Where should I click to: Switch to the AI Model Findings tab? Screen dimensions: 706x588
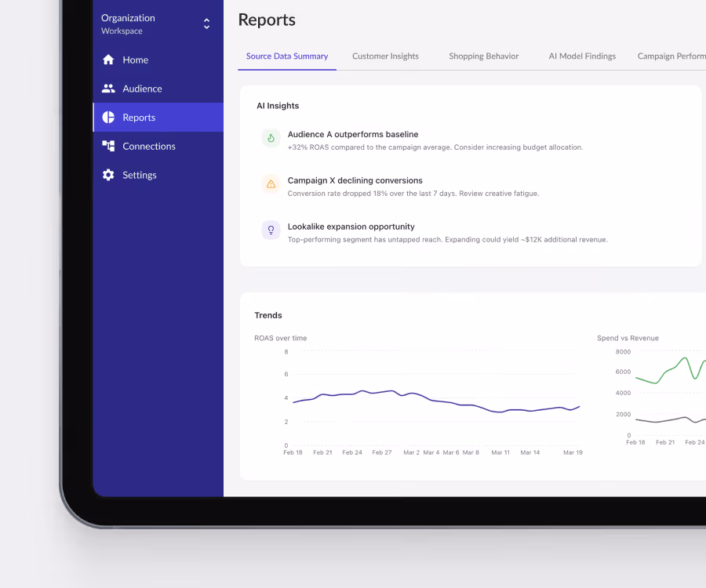[582, 56]
